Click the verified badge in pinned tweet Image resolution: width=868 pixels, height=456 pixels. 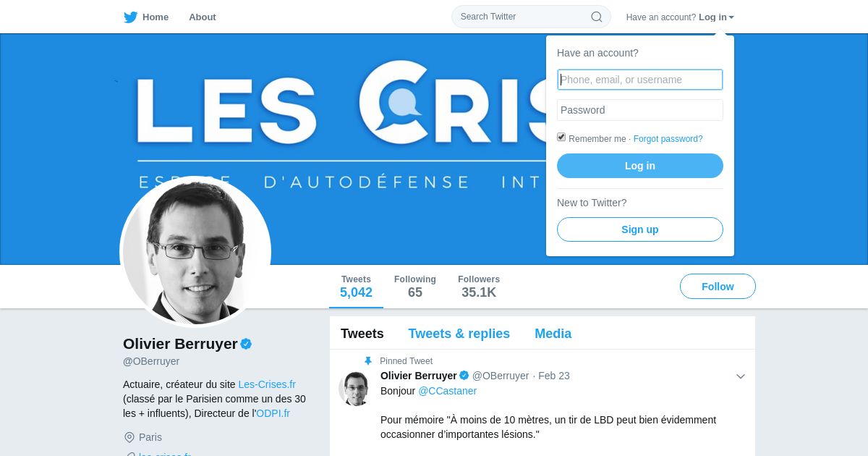coord(464,376)
